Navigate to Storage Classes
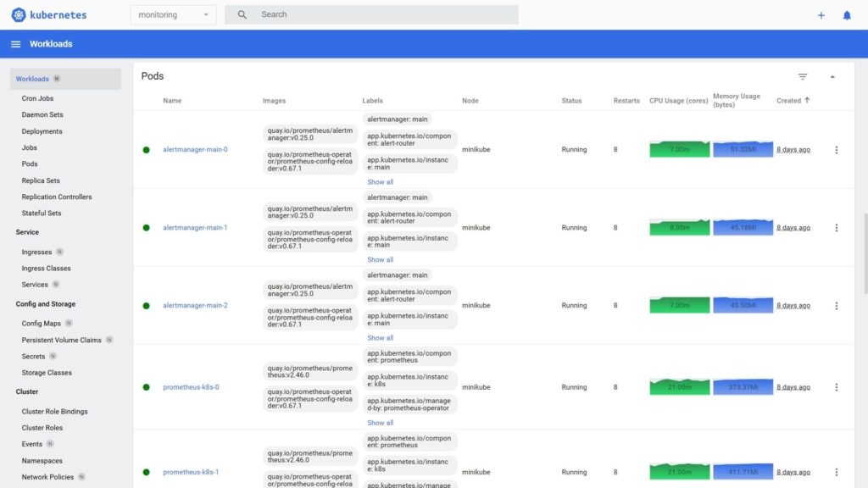The width and height of the screenshot is (868, 488). [x=47, y=373]
